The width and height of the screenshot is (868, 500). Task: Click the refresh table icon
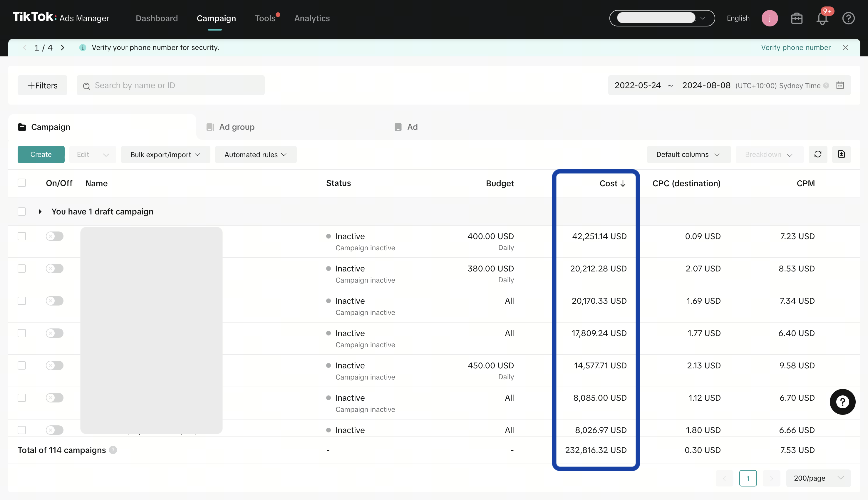tap(818, 154)
